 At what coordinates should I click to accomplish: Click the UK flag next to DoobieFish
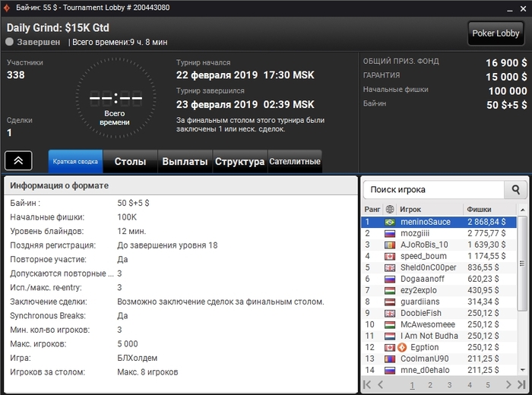coord(389,313)
